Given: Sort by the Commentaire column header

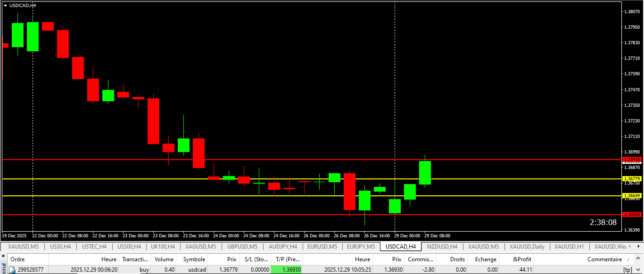Looking at the screenshot, I should tap(584, 259).
